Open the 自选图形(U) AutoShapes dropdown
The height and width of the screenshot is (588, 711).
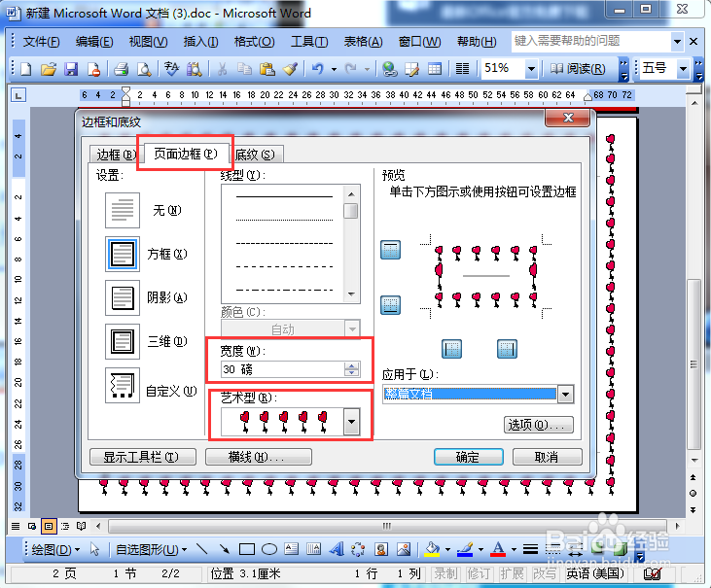(x=152, y=549)
